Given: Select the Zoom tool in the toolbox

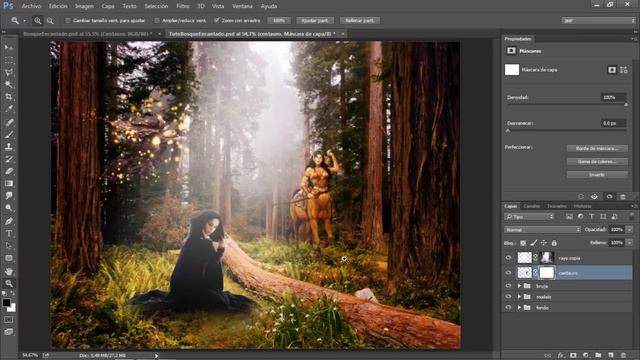Looking at the screenshot, I should tap(9, 283).
